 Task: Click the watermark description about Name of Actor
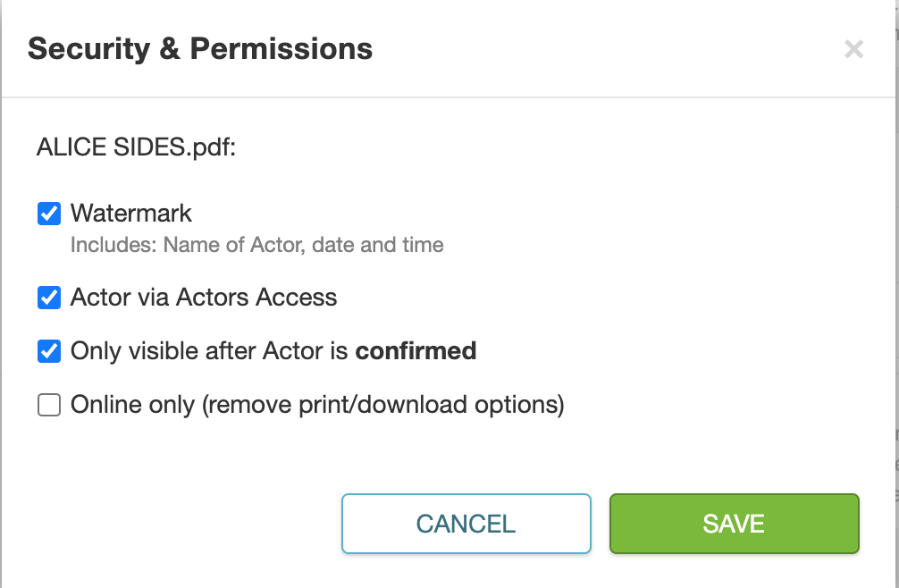(256, 245)
